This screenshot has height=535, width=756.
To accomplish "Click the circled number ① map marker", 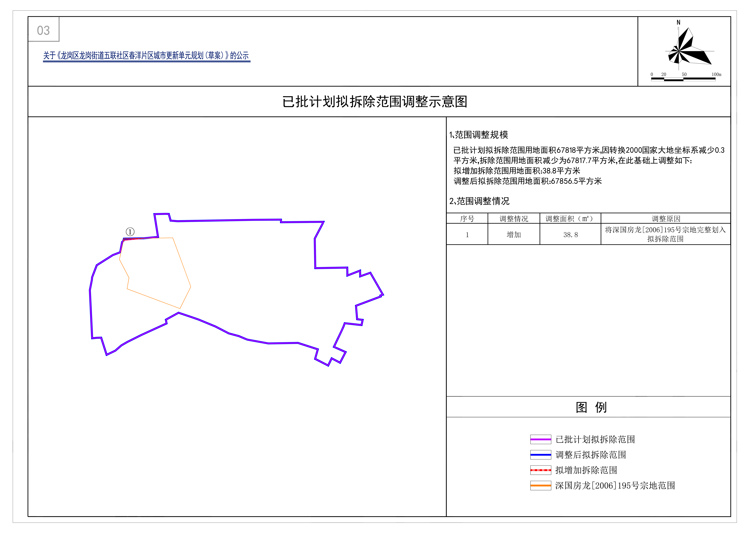I will 130,232.
